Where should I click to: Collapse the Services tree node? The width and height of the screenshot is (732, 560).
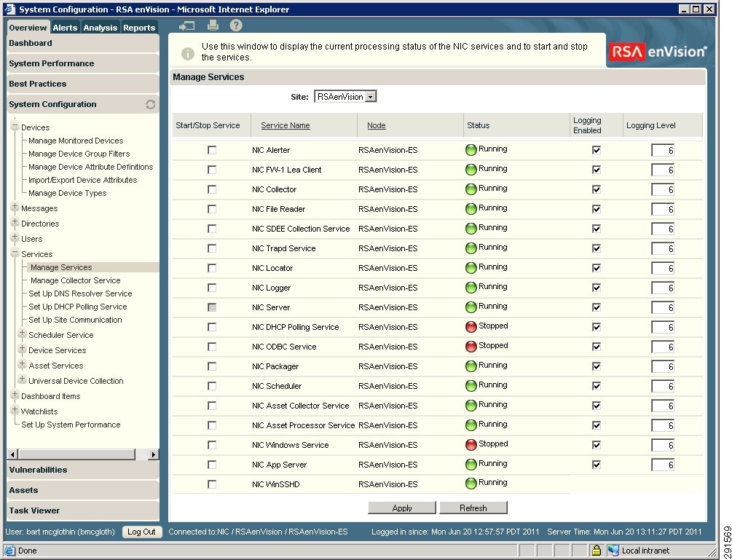click(x=15, y=253)
